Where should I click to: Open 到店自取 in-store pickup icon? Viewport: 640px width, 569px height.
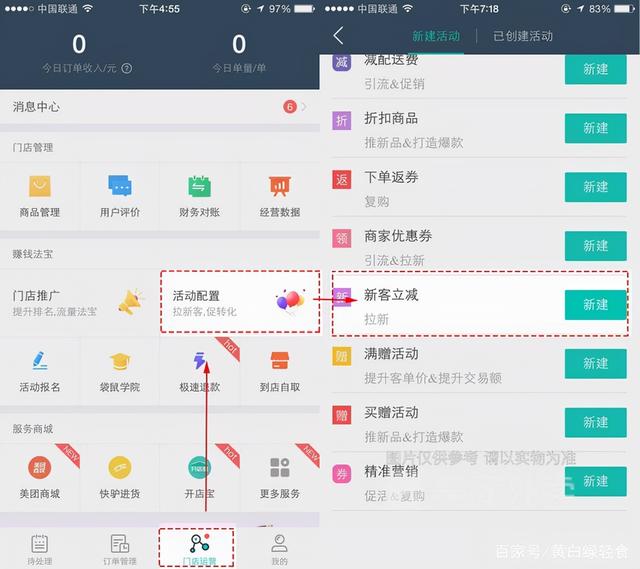tap(280, 361)
